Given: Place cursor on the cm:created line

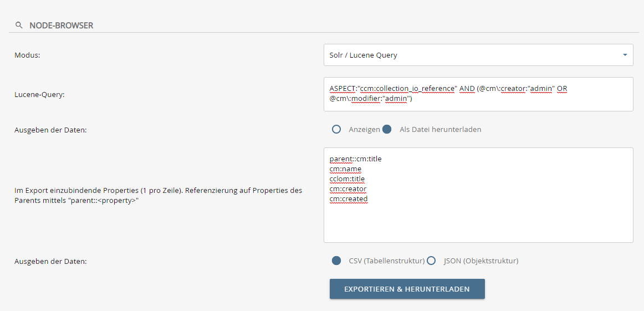Looking at the screenshot, I should click(x=348, y=199).
